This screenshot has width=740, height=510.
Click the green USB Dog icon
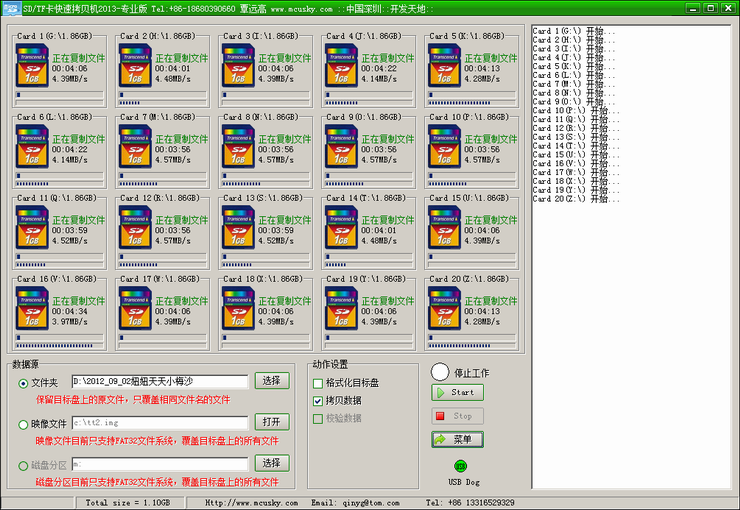[461, 466]
